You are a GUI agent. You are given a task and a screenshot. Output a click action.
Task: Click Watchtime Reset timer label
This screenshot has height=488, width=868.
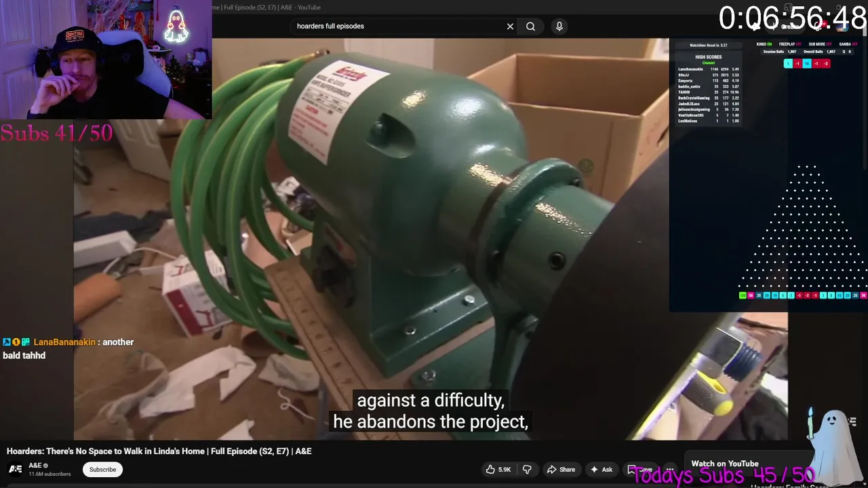coord(708,45)
